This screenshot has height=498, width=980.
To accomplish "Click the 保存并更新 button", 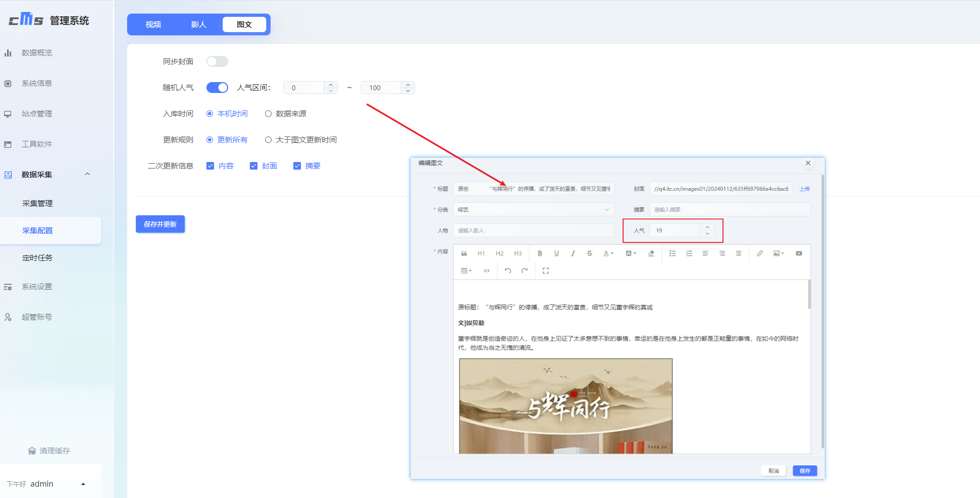I will (x=160, y=224).
